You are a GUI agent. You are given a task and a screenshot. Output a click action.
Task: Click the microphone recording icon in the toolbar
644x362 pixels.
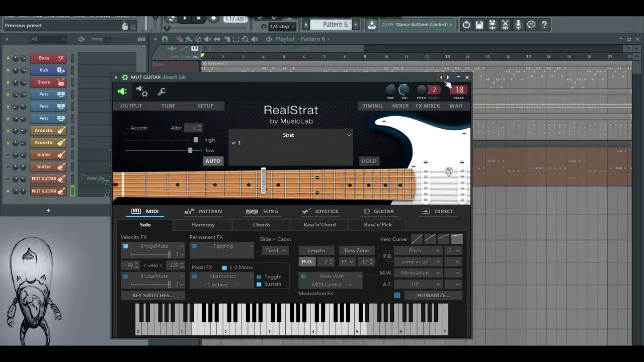(x=518, y=25)
